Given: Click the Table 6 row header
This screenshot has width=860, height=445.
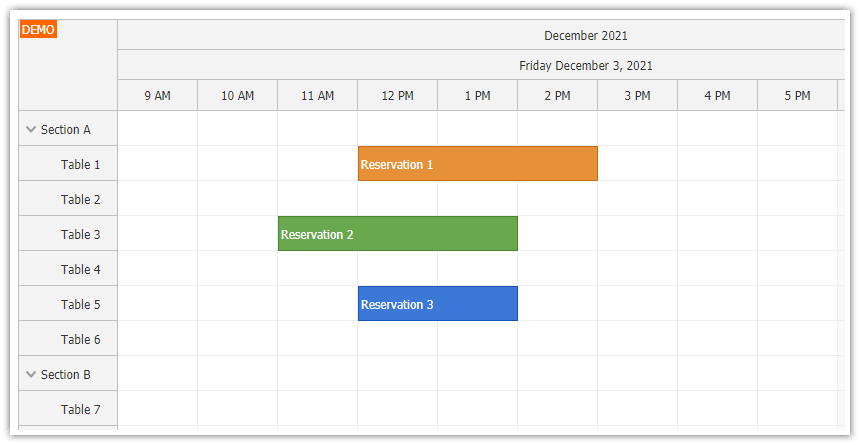Looking at the screenshot, I should pos(80,339).
